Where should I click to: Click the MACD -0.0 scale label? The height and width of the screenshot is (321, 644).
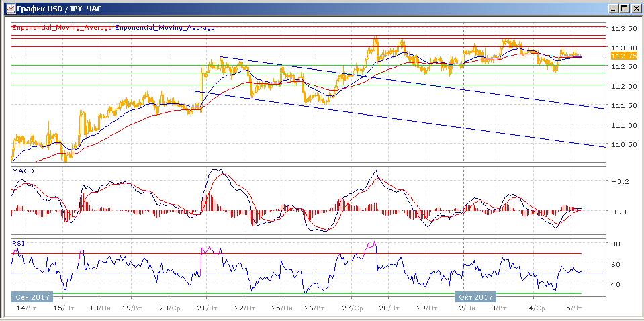pyautogui.click(x=618, y=212)
